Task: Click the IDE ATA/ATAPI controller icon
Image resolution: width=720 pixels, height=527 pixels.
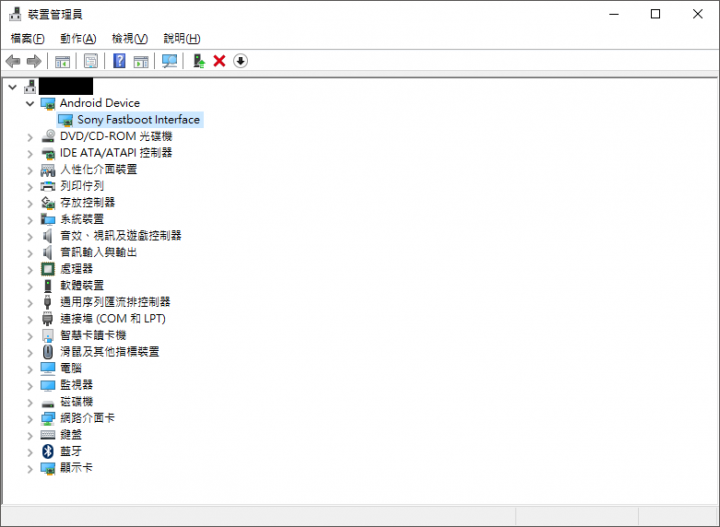Action: pyautogui.click(x=48, y=153)
